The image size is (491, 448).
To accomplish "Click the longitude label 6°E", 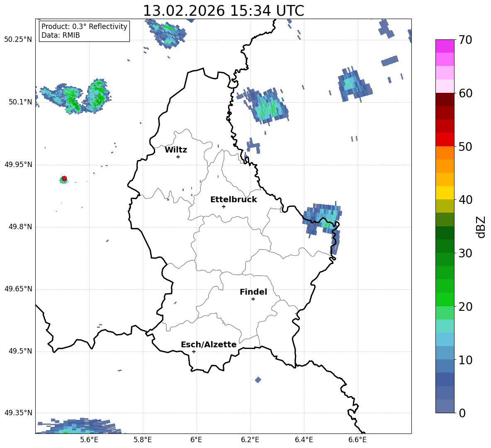I will tap(196, 440).
